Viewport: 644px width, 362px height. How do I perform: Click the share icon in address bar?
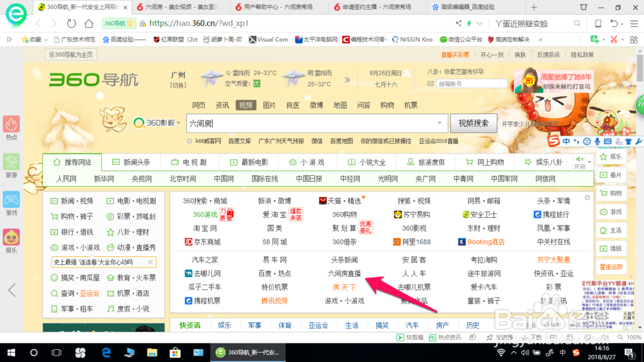[459, 23]
